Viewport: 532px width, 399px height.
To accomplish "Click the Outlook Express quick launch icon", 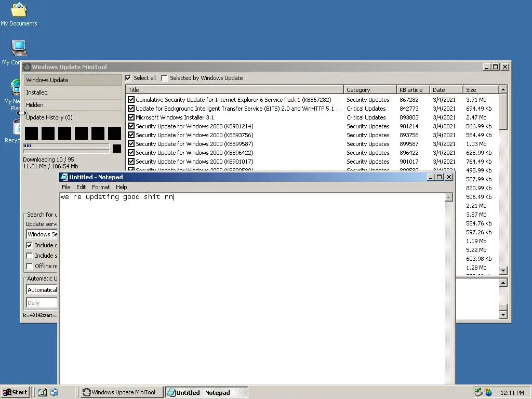I will click(x=54, y=392).
